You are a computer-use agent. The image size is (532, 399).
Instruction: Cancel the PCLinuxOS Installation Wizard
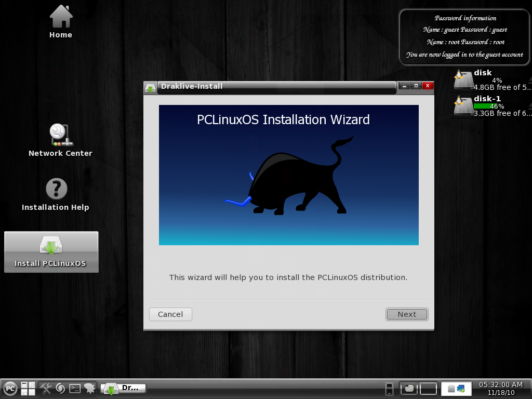point(170,314)
